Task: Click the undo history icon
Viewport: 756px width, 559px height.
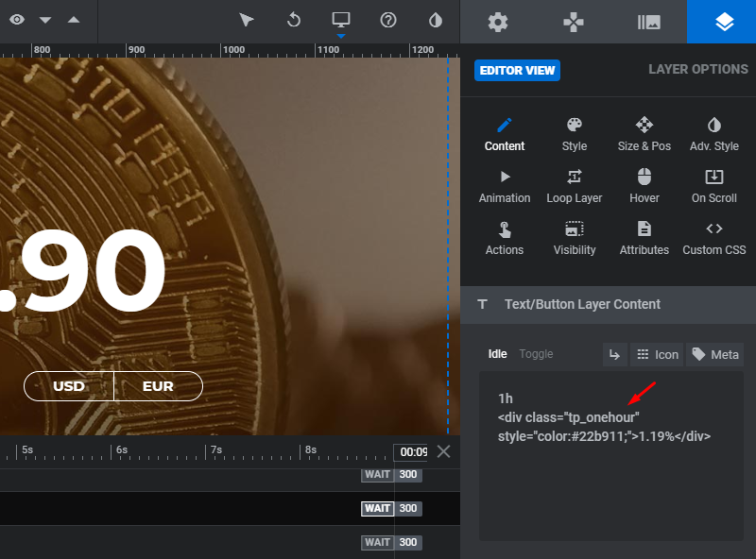Action: 294,20
